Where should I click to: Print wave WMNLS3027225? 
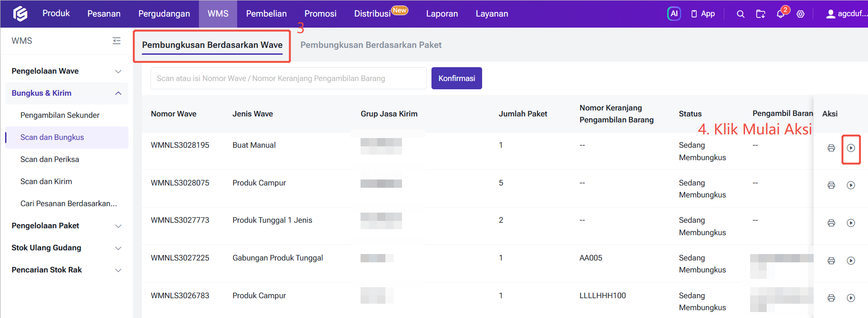tap(831, 261)
